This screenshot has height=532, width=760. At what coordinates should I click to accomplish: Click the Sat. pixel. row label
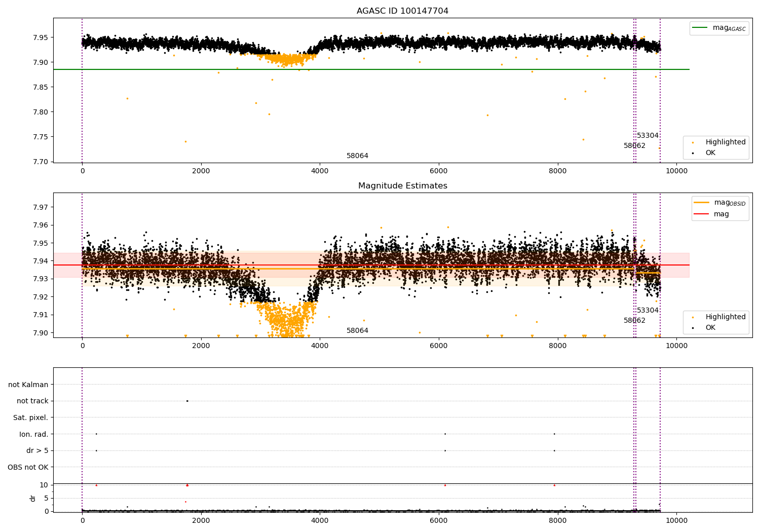30,417
